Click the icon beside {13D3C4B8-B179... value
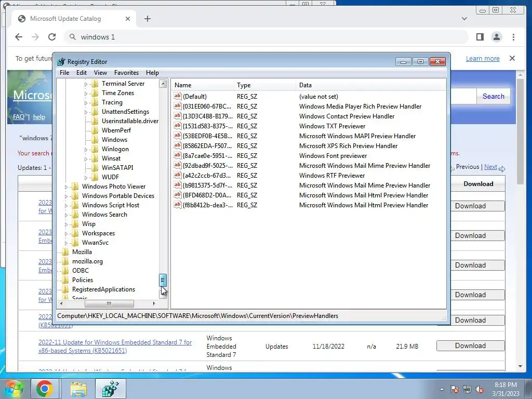Viewport: 532px width, 399px height. pyautogui.click(x=178, y=116)
